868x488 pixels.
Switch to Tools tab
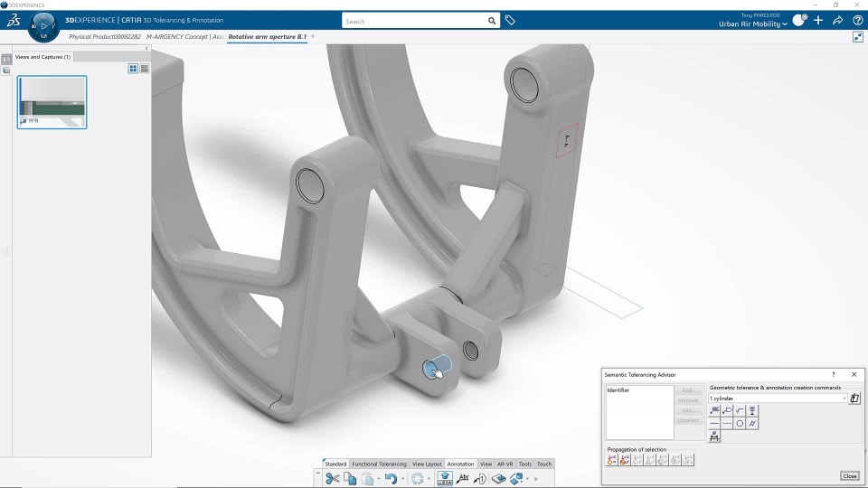coord(525,465)
